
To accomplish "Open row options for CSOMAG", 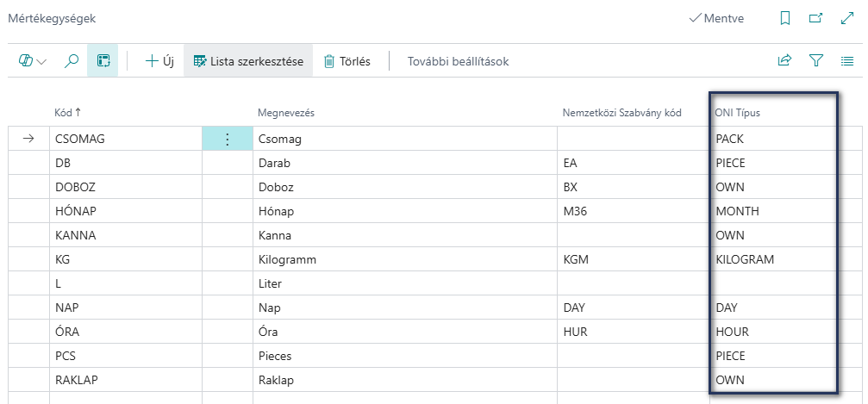I will 227,139.
